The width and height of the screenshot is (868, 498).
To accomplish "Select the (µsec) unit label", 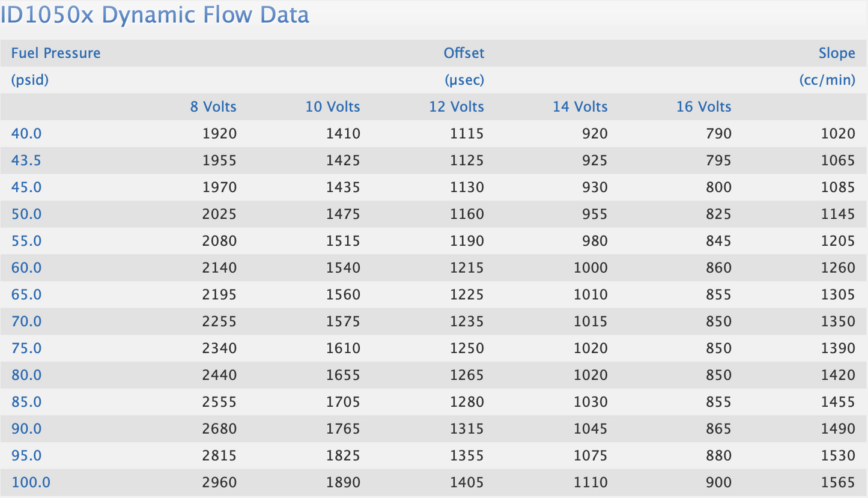I will coord(464,80).
